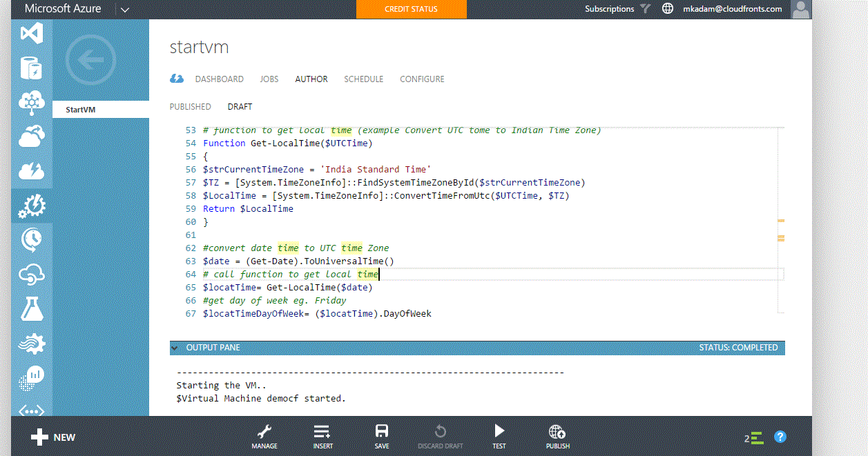Open HDInsight cluster sidebar icon
Screen dimensions: 868x456
click(x=32, y=103)
